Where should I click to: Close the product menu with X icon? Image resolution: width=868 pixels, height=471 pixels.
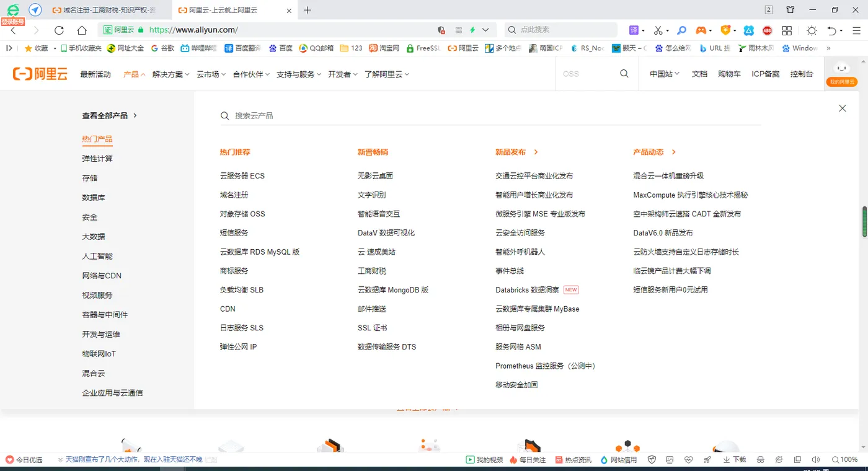[x=842, y=108]
